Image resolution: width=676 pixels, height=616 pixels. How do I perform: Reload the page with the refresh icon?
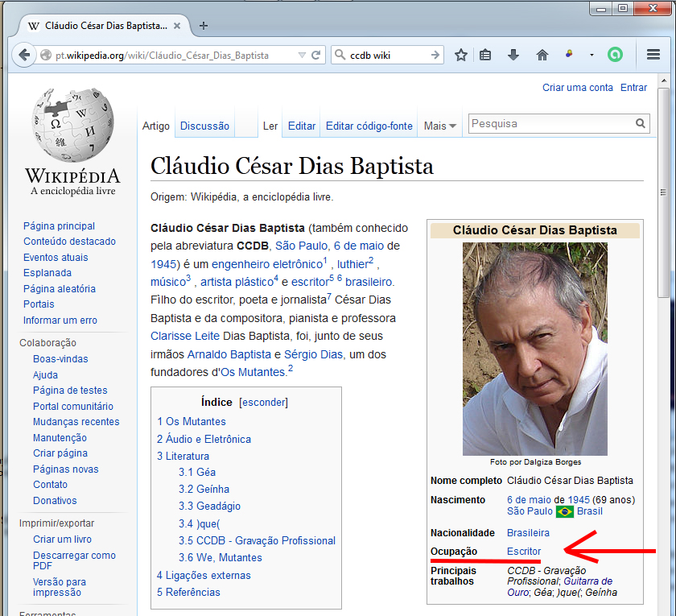(316, 56)
